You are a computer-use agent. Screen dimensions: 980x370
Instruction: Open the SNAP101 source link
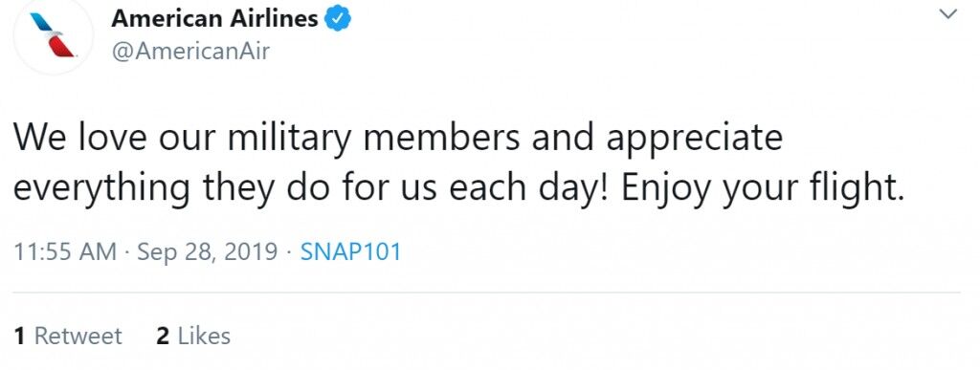350,252
